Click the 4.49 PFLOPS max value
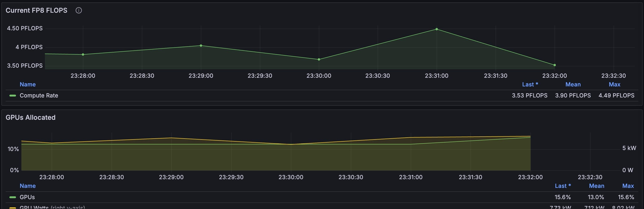 pos(616,95)
